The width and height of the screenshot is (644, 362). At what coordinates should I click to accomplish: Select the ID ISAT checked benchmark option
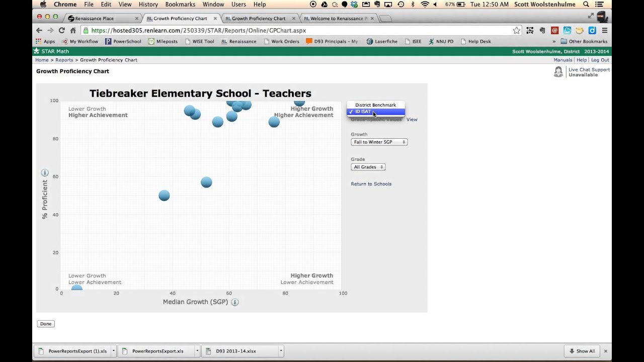point(375,112)
